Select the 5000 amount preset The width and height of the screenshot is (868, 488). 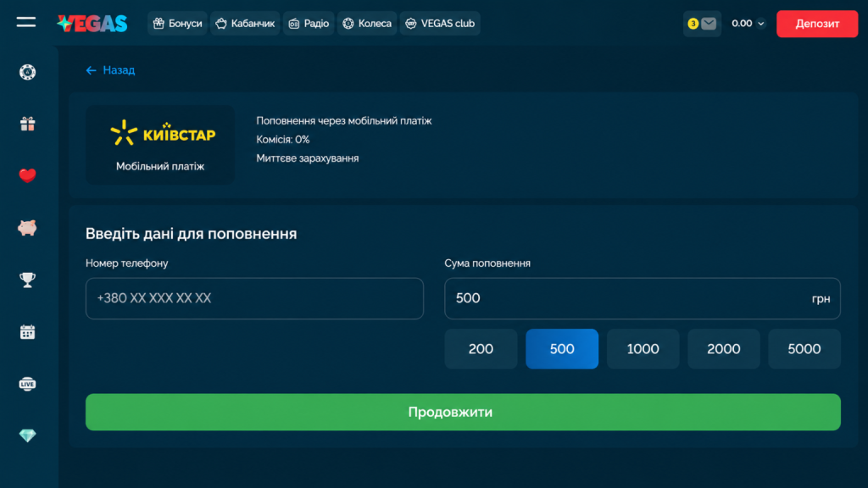point(804,349)
